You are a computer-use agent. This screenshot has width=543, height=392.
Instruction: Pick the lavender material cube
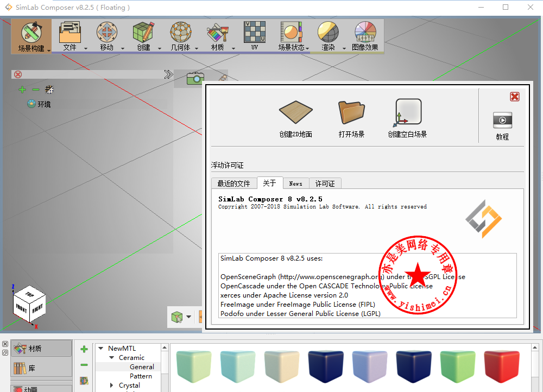[x=369, y=366]
